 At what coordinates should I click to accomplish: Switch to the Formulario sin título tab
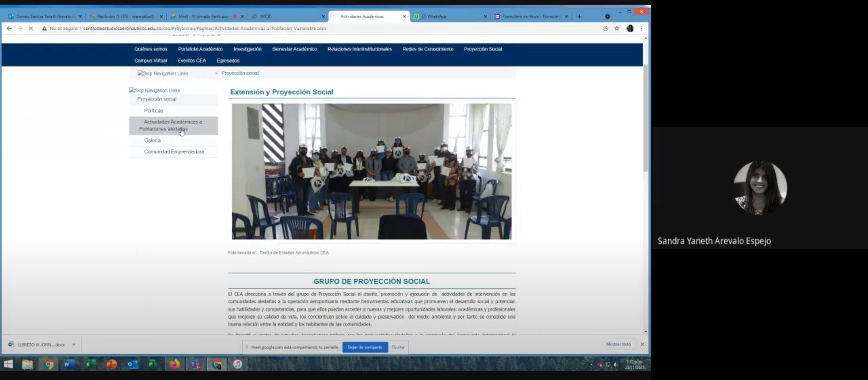coord(531,16)
